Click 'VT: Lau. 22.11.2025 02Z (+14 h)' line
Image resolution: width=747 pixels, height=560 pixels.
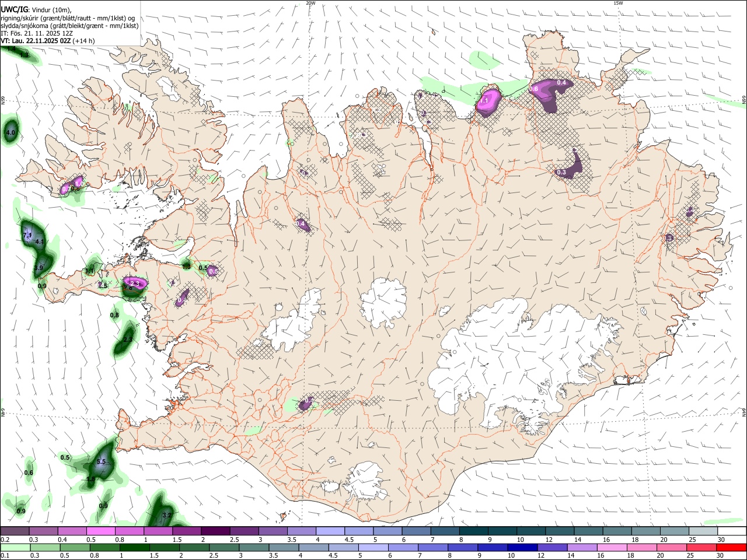[x=48, y=41]
